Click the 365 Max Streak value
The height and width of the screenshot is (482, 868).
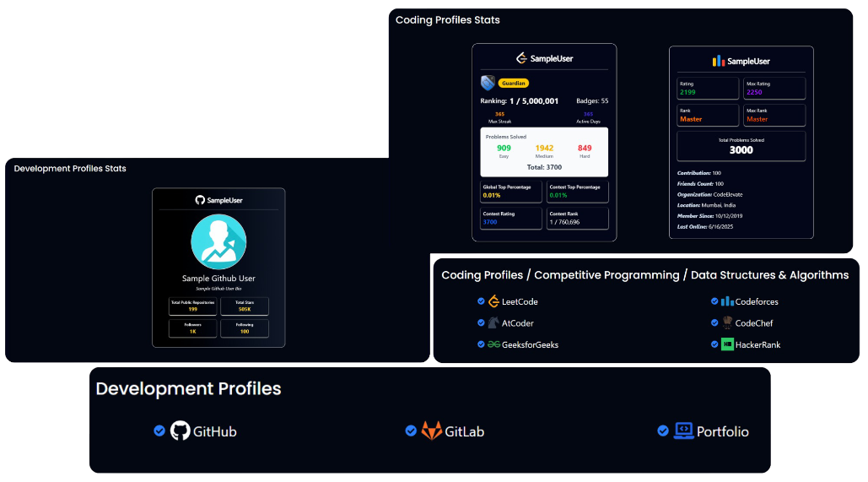click(x=499, y=114)
